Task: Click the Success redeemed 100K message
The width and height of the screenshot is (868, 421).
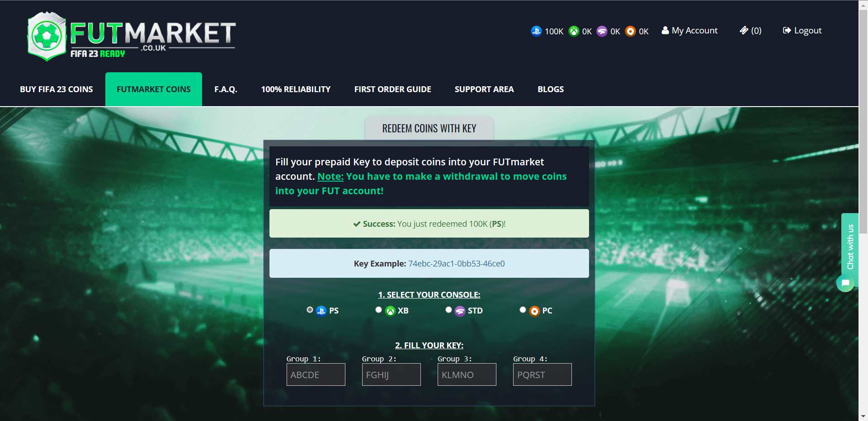Action: (429, 224)
